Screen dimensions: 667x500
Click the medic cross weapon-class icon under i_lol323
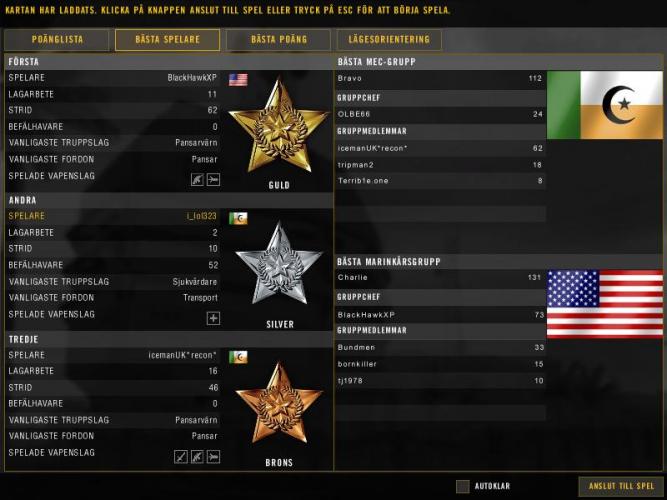(x=213, y=318)
